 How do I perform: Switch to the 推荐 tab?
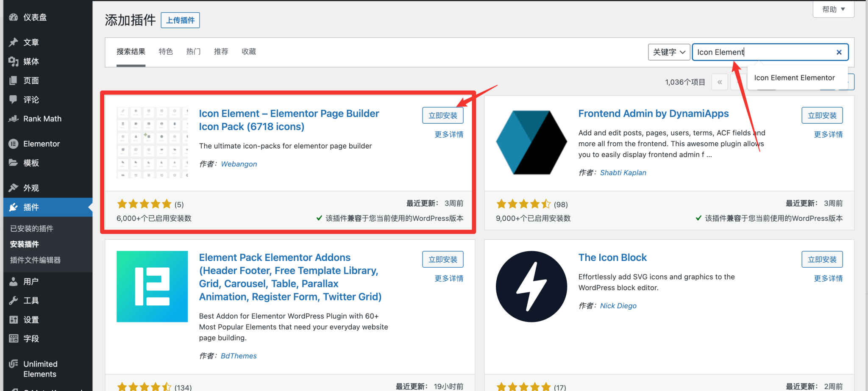point(221,52)
